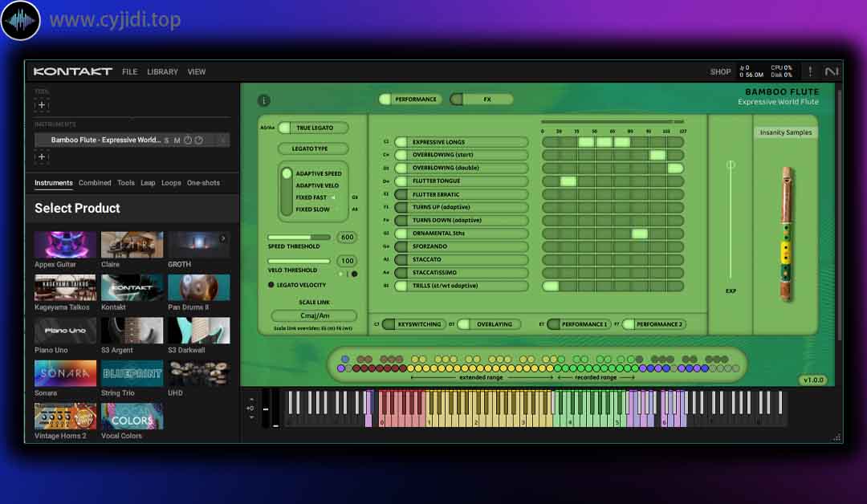Open the Sonara product
This screenshot has height=504, width=867.
(65, 373)
